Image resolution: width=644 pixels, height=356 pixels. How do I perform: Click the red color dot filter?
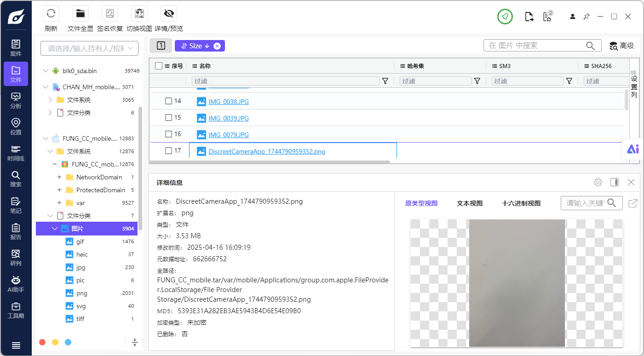click(x=42, y=342)
